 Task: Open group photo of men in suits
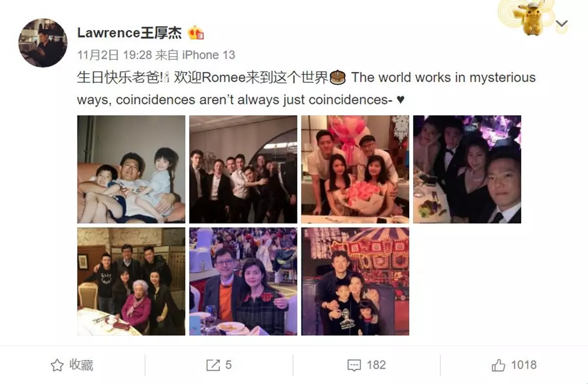coord(243,169)
